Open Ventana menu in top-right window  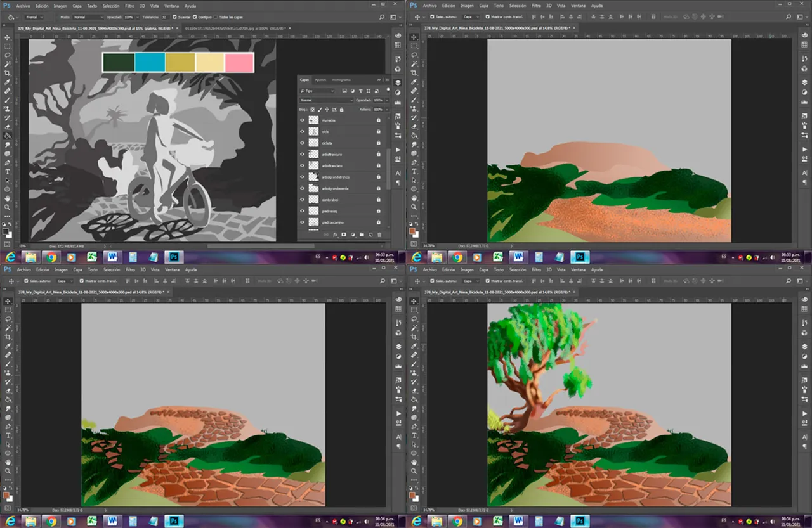coord(578,6)
